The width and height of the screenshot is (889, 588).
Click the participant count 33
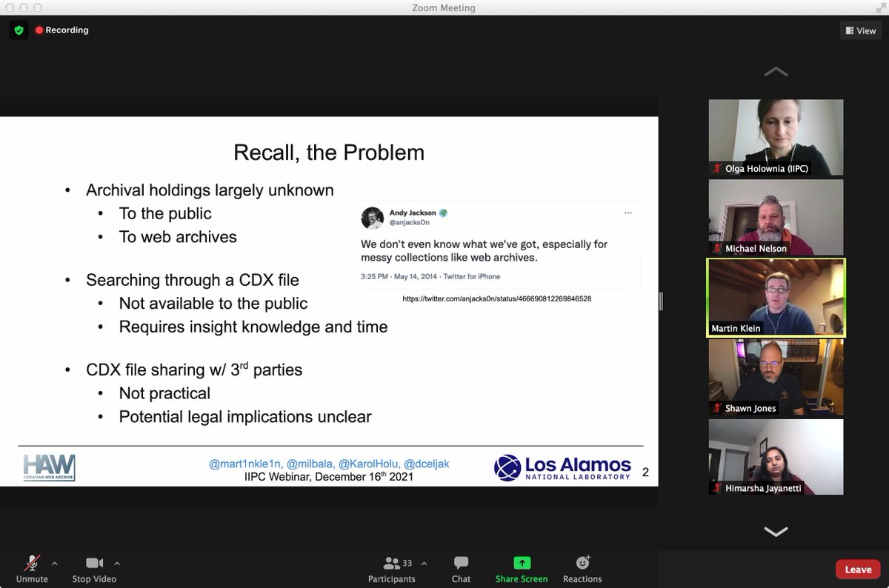point(407,564)
